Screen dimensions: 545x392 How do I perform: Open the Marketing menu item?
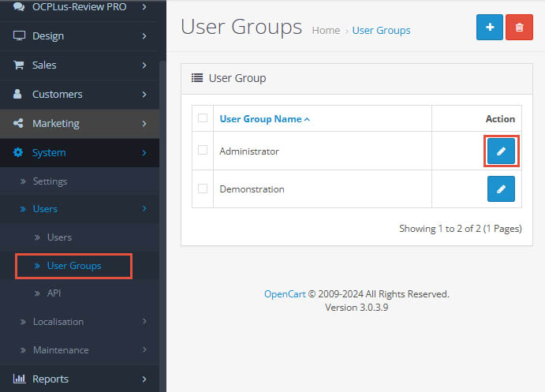point(80,124)
